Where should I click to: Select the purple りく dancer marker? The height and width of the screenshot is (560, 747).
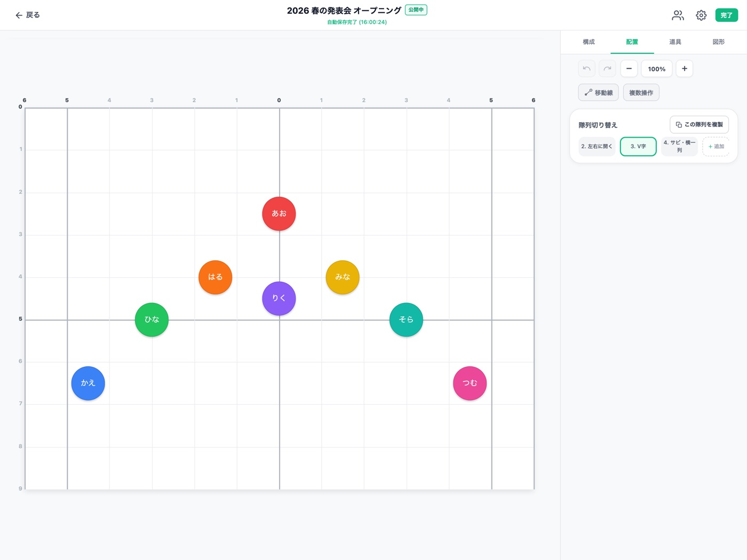point(279,299)
